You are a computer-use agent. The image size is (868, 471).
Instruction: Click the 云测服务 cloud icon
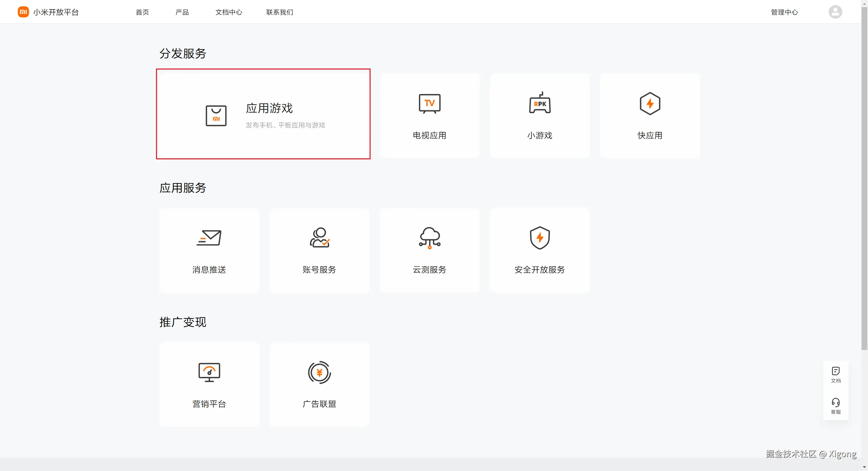430,238
